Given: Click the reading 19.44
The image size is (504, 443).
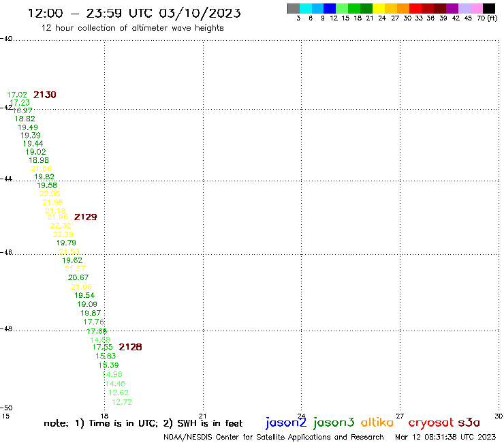Looking at the screenshot, I should (33, 144).
